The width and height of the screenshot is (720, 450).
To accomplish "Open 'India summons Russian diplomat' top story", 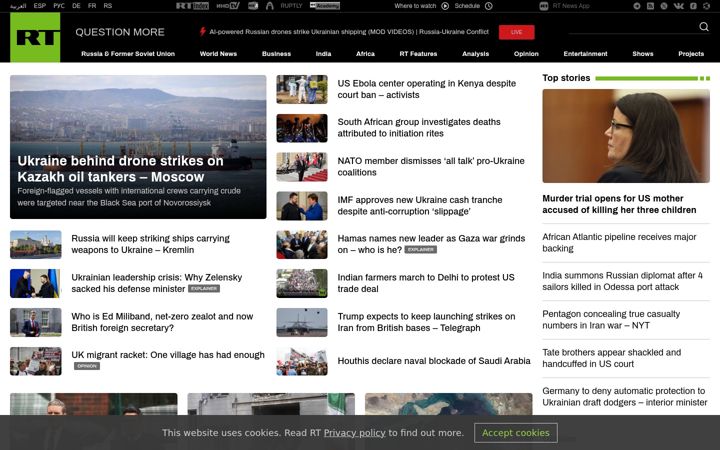I will pyautogui.click(x=622, y=281).
